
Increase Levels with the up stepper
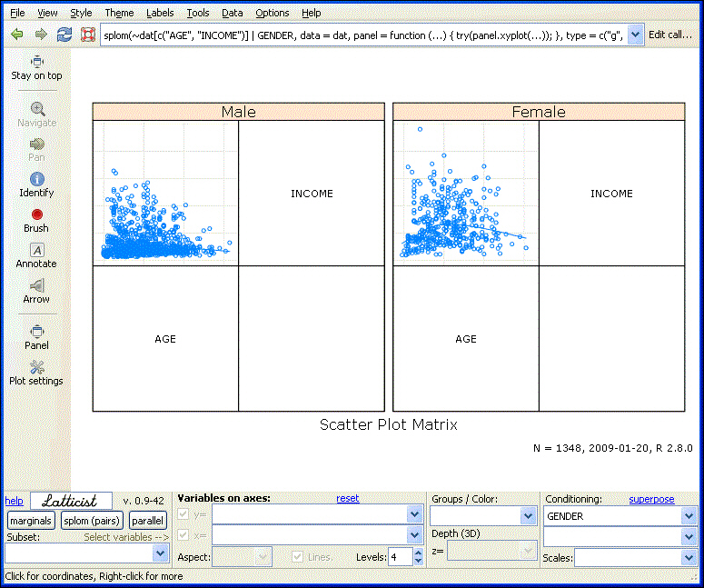419,553
